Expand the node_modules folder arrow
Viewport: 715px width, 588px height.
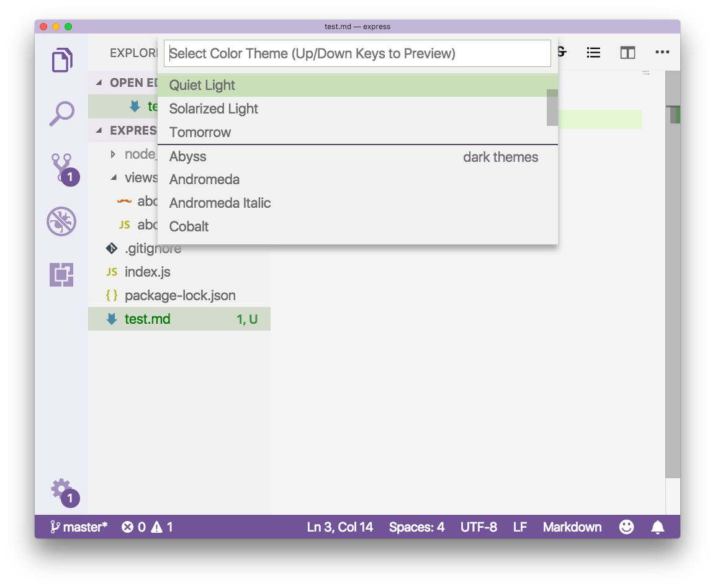point(113,154)
